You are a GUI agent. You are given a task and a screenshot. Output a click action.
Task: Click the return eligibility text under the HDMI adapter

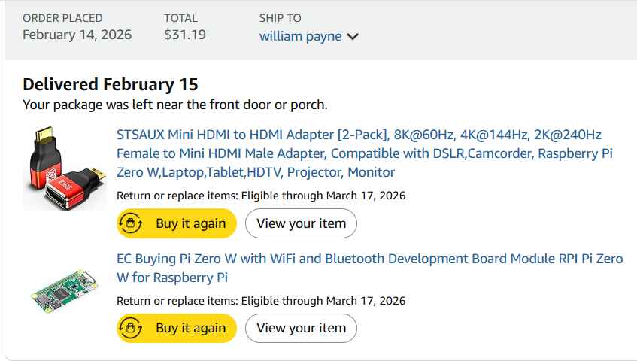pos(261,196)
